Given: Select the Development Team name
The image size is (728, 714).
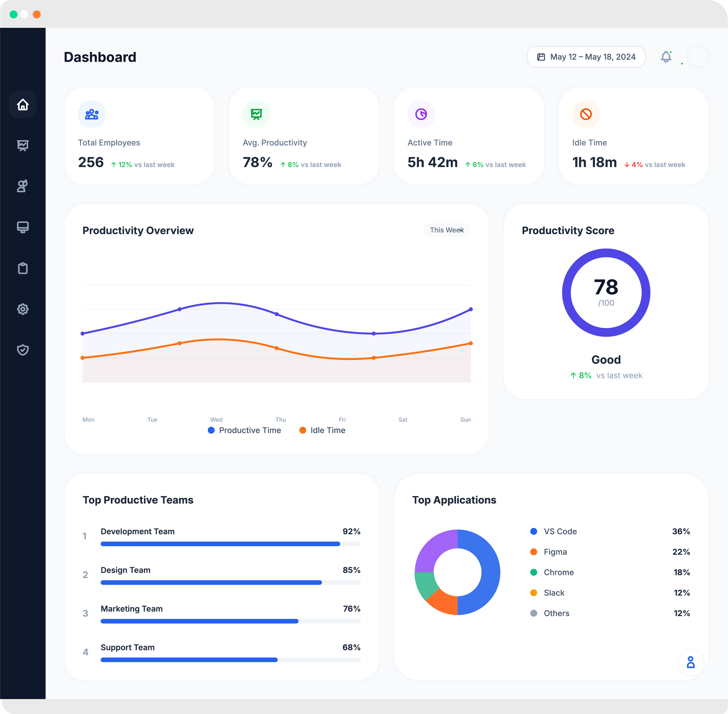Looking at the screenshot, I should (x=138, y=531).
